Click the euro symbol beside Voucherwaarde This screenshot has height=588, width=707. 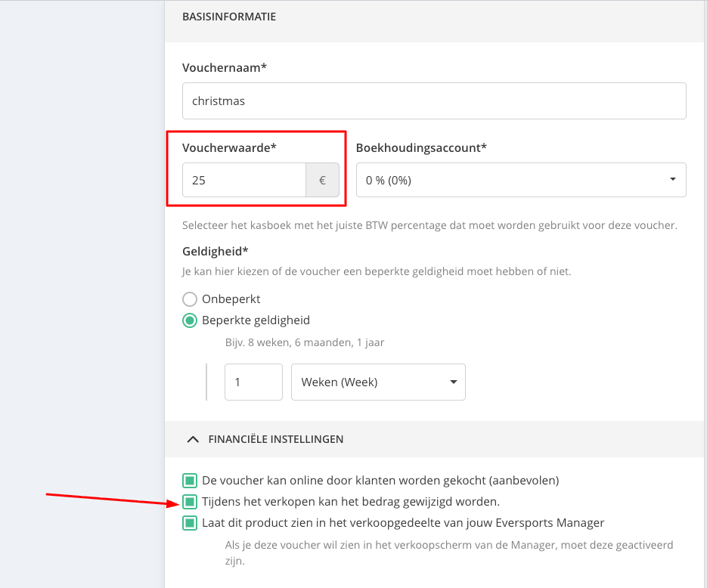point(322,181)
